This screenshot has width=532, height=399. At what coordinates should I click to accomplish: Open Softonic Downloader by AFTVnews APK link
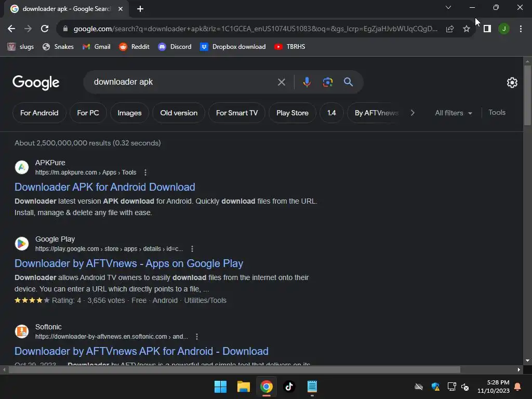[141, 351]
